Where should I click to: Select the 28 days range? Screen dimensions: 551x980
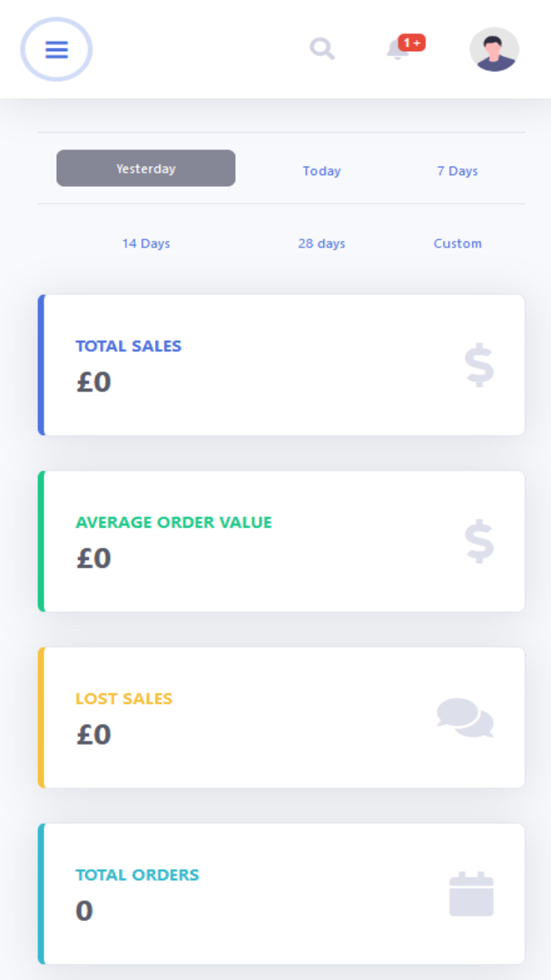pyautogui.click(x=321, y=243)
